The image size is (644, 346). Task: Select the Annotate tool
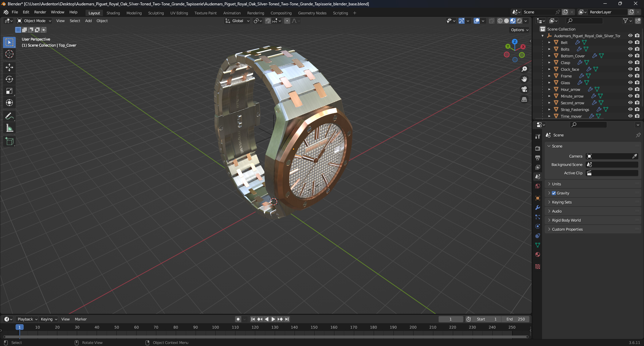9,116
